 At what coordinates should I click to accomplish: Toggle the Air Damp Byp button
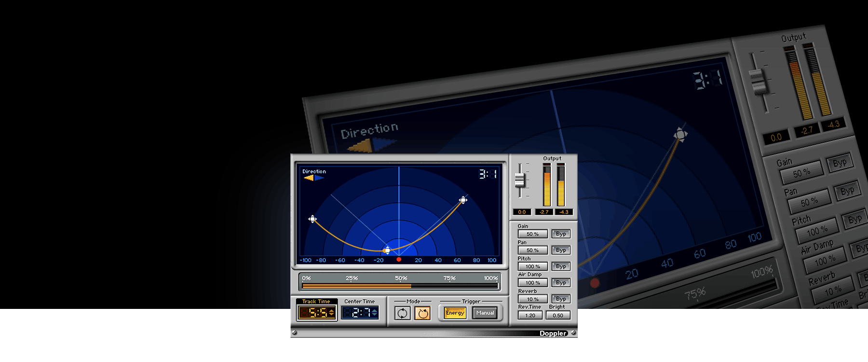point(561,283)
